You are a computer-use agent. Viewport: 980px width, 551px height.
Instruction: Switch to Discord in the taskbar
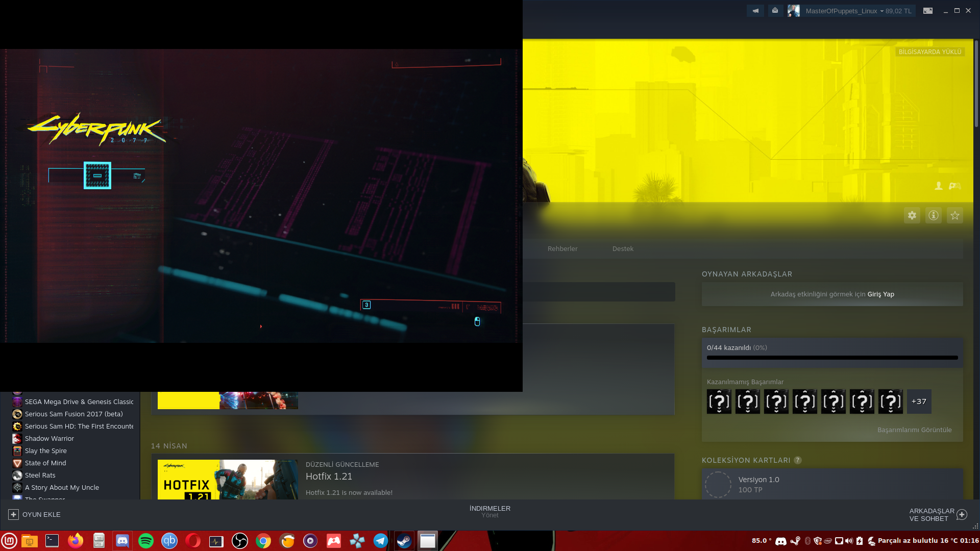122,541
